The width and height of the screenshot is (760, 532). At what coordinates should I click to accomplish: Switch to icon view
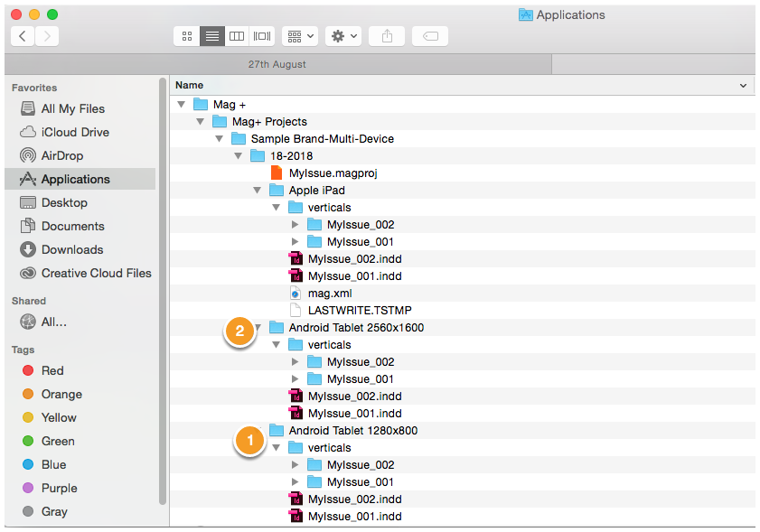click(187, 36)
